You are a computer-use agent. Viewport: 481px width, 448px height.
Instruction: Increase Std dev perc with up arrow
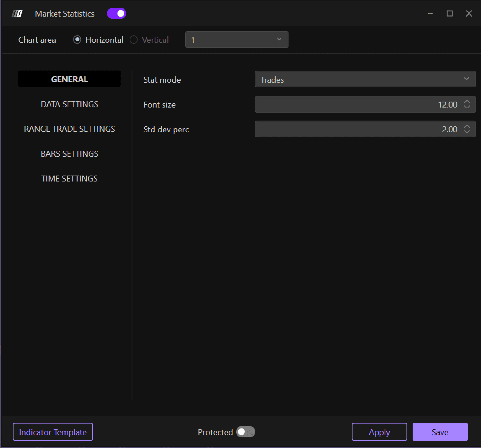[467, 127]
